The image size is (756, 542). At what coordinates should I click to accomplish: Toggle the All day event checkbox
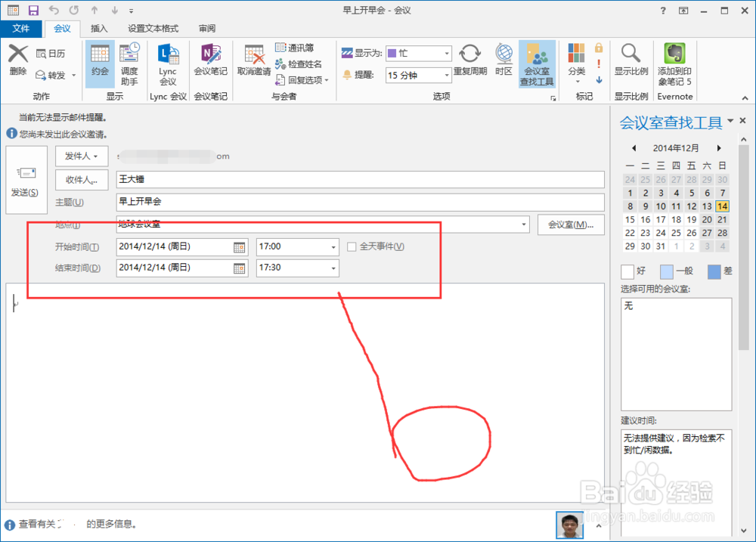[x=352, y=247]
